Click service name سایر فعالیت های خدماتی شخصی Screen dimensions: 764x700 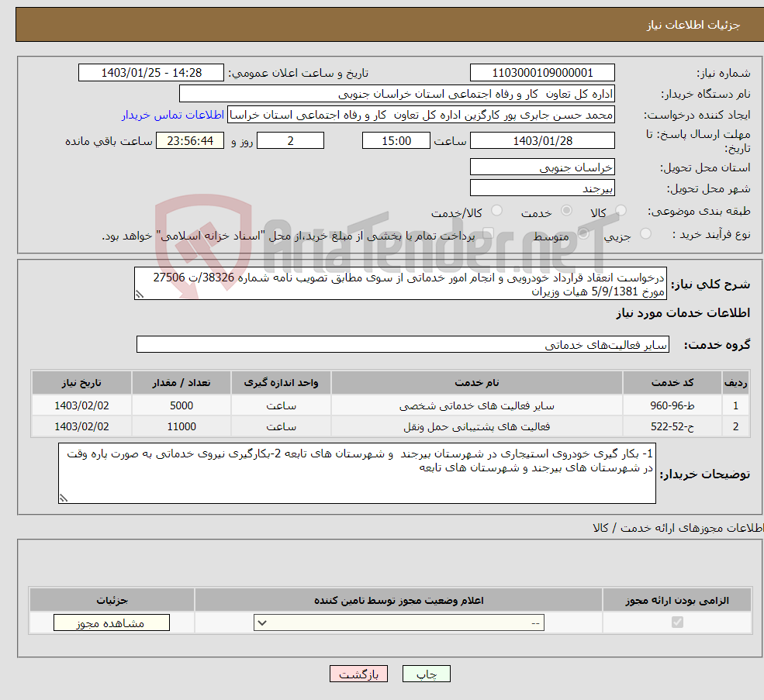tap(476, 405)
